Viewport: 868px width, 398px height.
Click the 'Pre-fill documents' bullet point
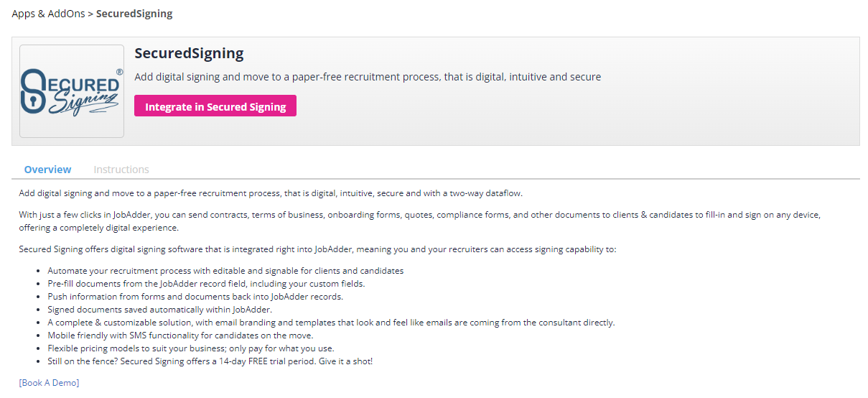click(x=206, y=284)
